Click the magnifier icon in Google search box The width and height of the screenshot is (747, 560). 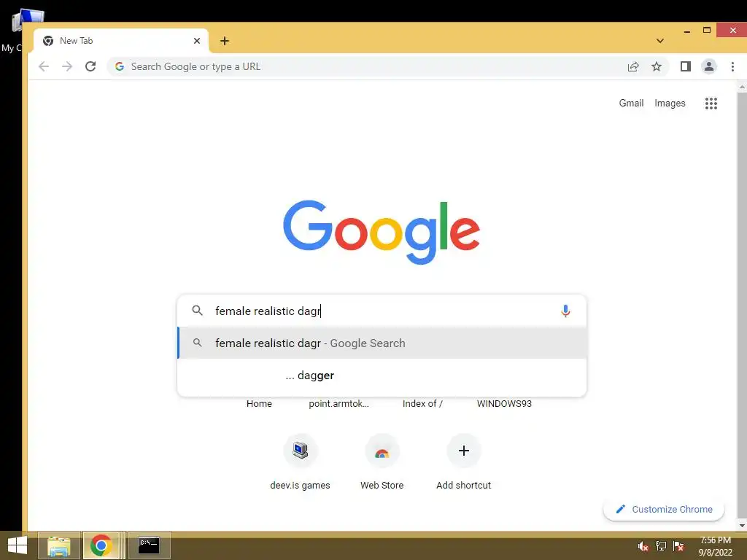pos(197,311)
